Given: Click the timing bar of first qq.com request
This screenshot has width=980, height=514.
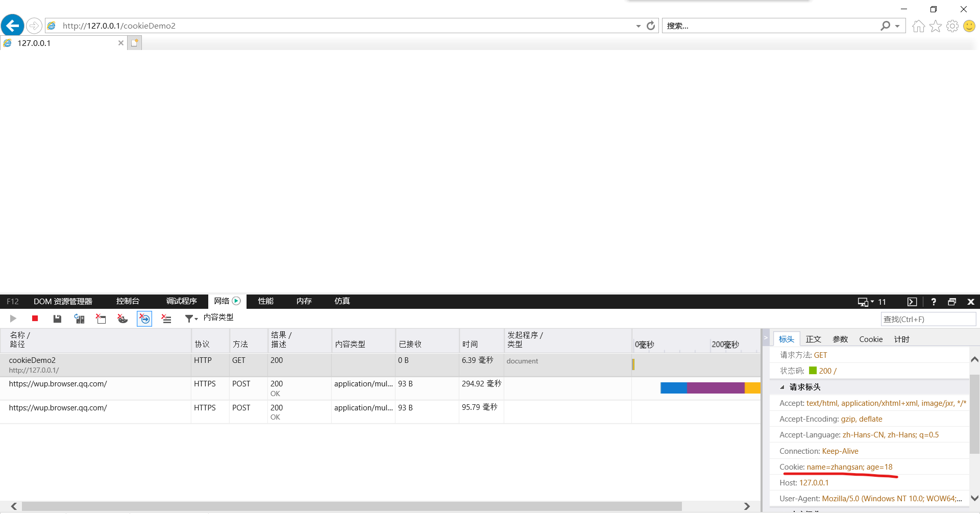Looking at the screenshot, I should (710, 388).
